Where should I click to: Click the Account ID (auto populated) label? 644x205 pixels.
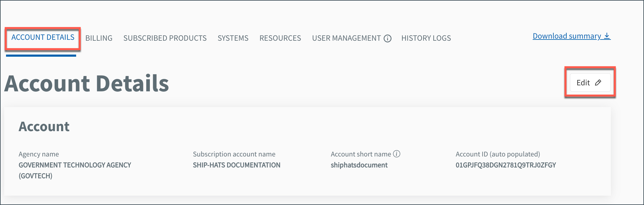pos(498,154)
